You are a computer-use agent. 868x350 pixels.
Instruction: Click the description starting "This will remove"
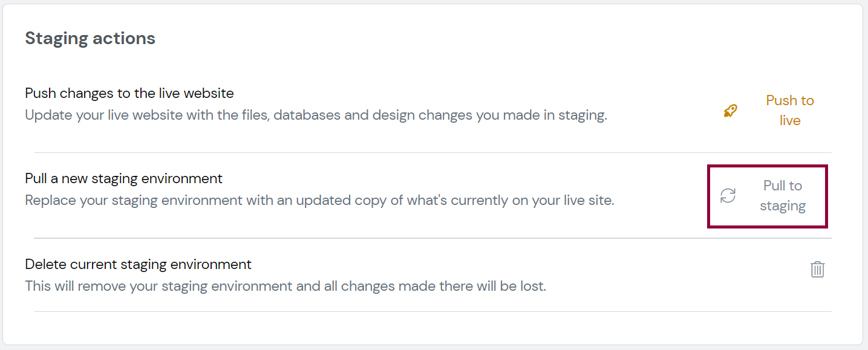[286, 285]
